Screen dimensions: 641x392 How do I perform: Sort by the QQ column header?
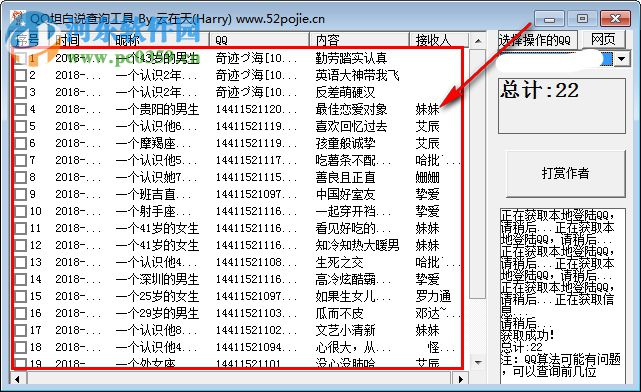[x=259, y=40]
